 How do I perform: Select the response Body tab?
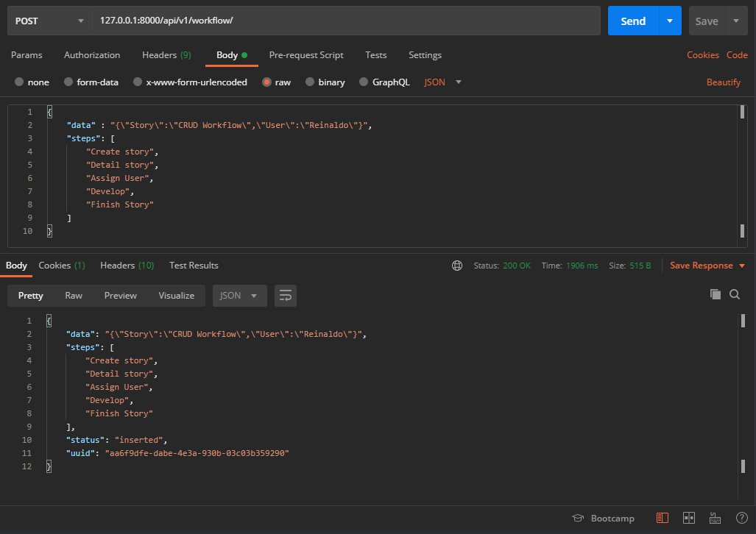point(16,266)
